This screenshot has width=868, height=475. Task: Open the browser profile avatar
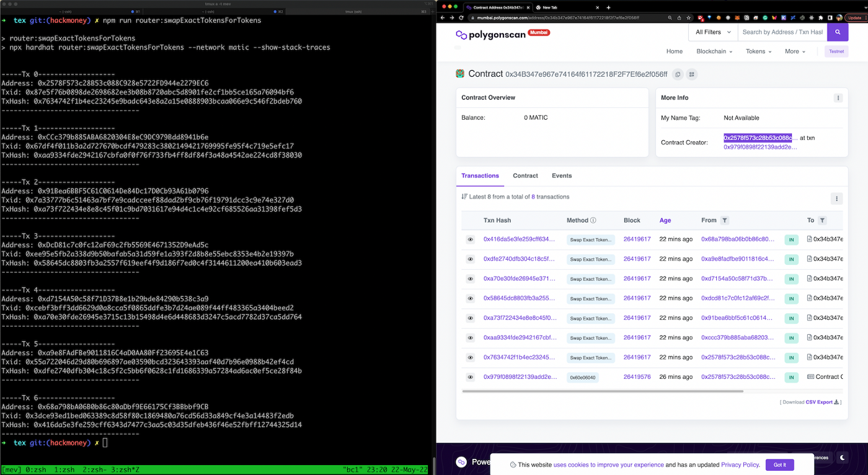click(x=839, y=17)
